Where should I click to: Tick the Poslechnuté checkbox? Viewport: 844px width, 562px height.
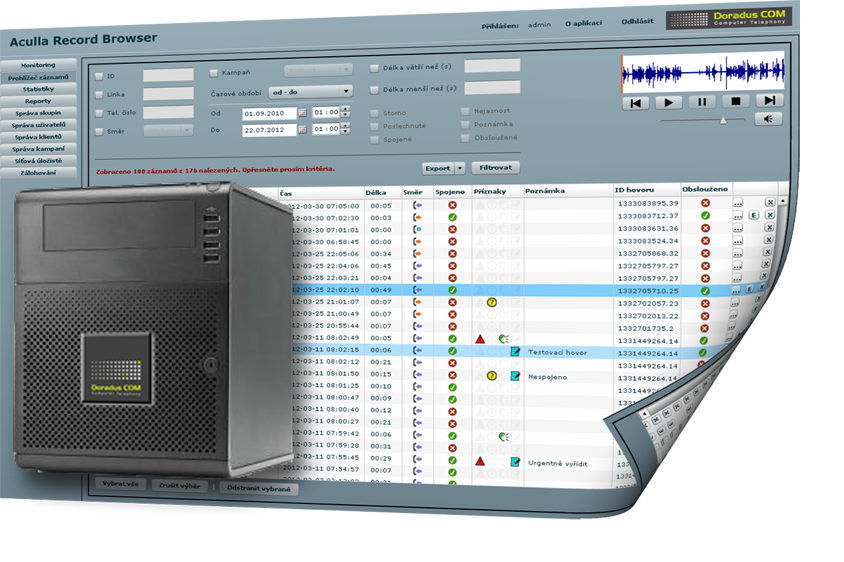(375, 127)
